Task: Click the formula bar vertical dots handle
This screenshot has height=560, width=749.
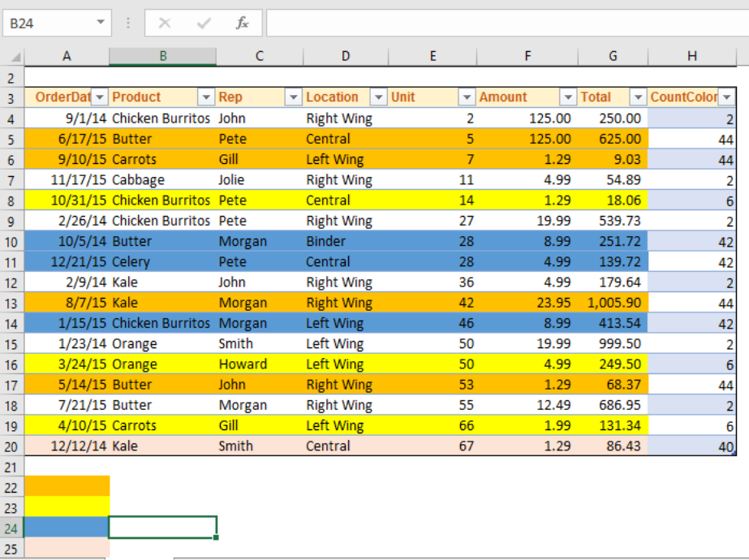Action: pyautogui.click(x=128, y=23)
